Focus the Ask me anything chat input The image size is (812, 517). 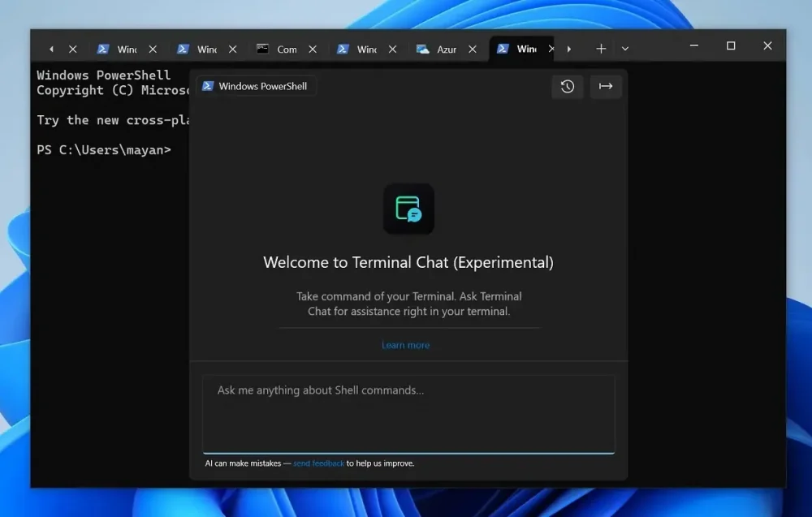tap(408, 414)
